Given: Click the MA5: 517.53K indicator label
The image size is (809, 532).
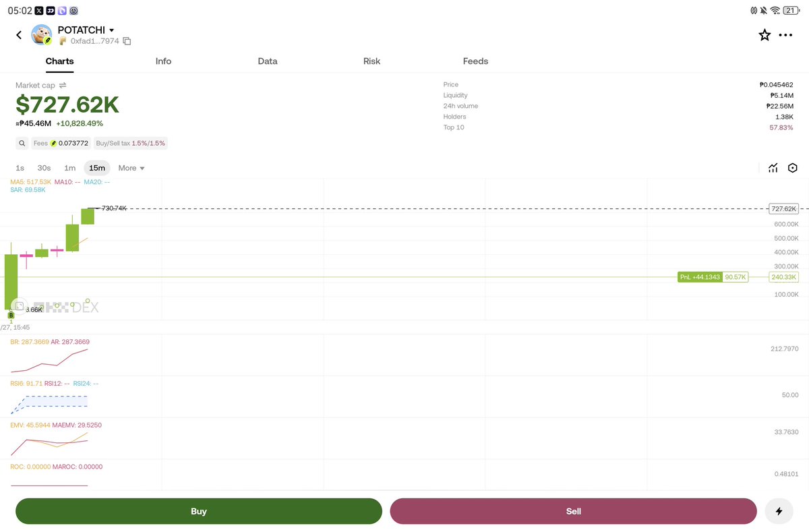Looking at the screenshot, I should click(31, 182).
